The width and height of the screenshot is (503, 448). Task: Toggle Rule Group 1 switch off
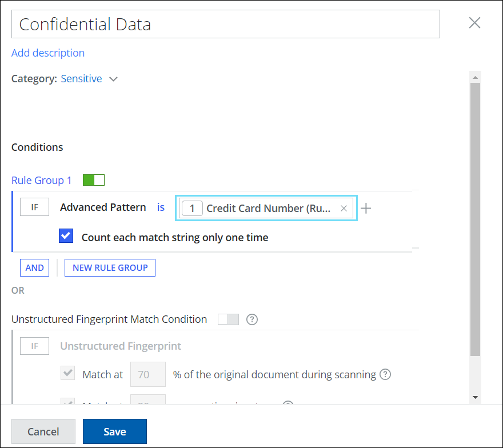94,181
